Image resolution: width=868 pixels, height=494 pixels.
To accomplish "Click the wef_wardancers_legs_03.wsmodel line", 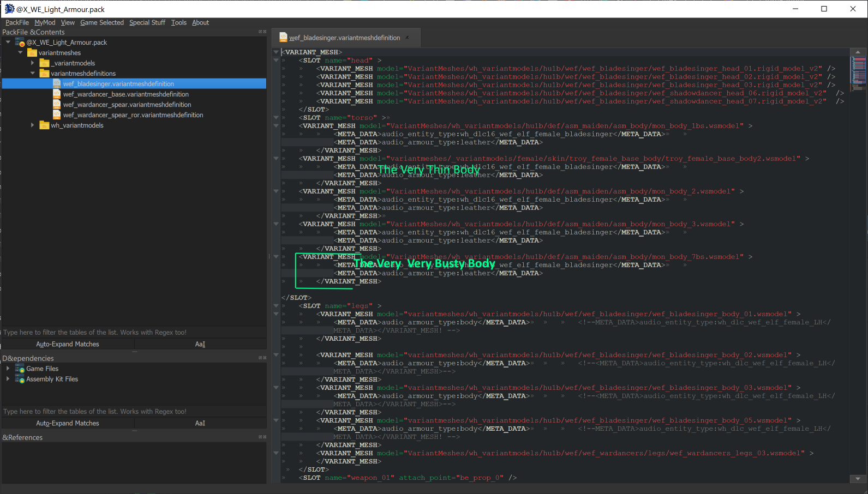I will tap(565, 453).
